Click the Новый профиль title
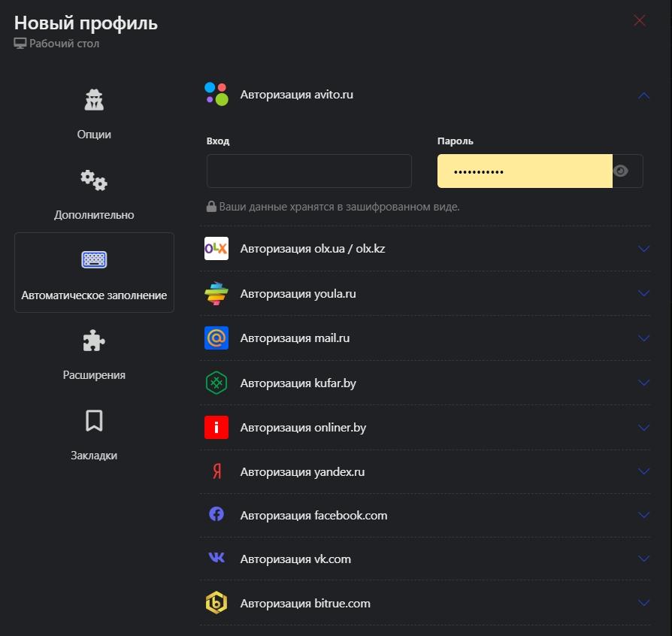This screenshot has width=672, height=636. point(86,23)
